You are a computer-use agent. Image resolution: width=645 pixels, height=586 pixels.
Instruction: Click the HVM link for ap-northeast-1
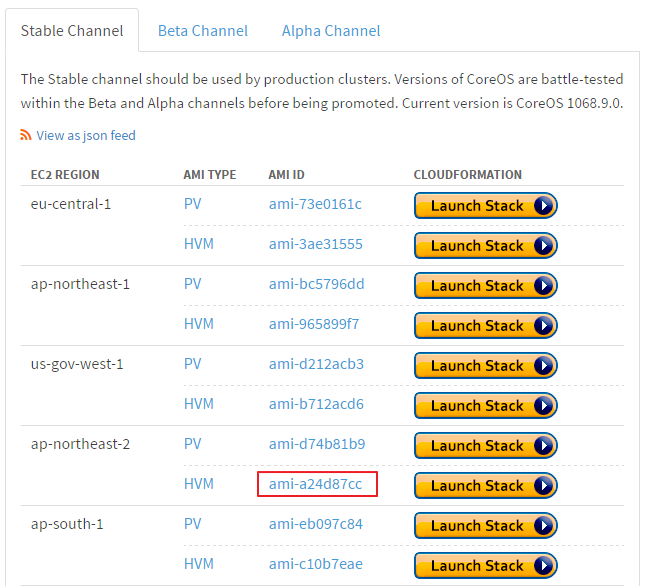click(199, 324)
